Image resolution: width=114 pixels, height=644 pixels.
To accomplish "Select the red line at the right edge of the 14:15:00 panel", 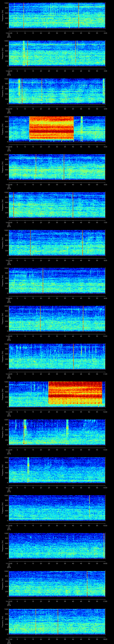I will click(x=104, y=546).
